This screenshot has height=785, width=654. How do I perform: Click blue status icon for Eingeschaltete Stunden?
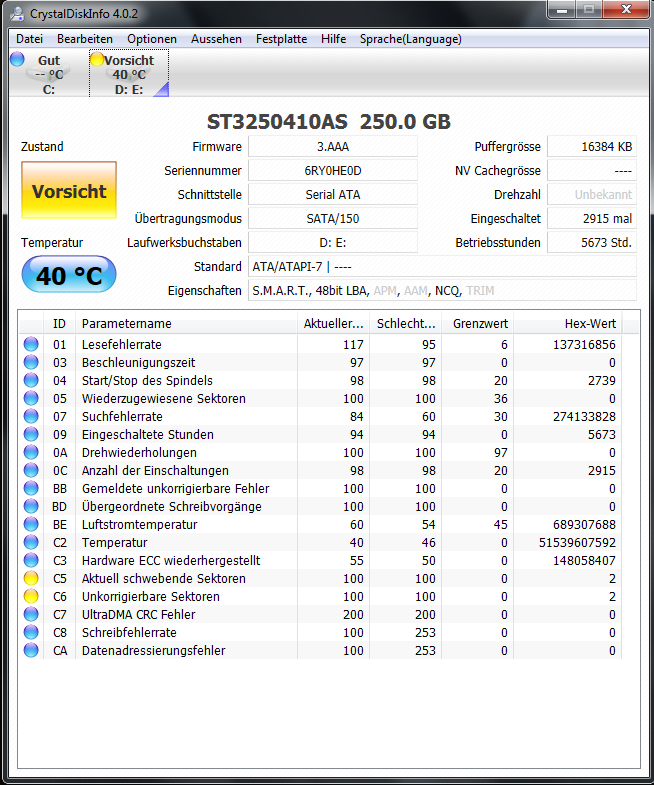(31, 435)
